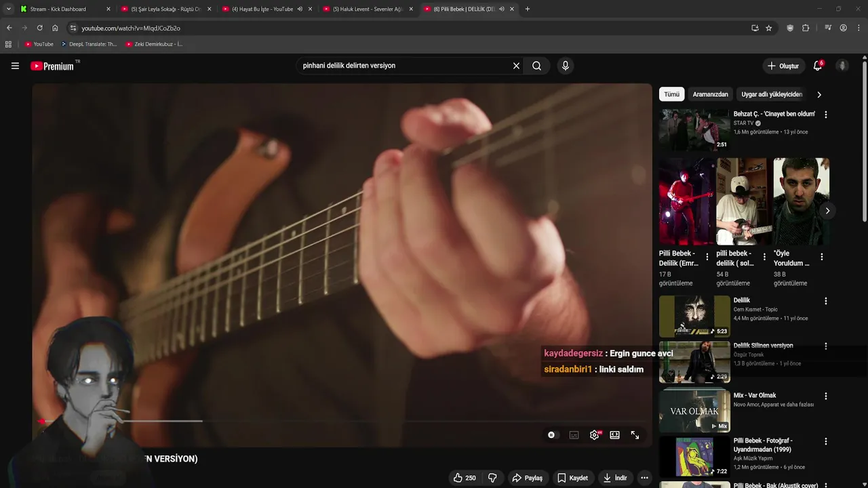Viewport: 868px width, 488px height.
Task: Select the Uygar adlı yükleyiciden chip
Action: point(772,94)
